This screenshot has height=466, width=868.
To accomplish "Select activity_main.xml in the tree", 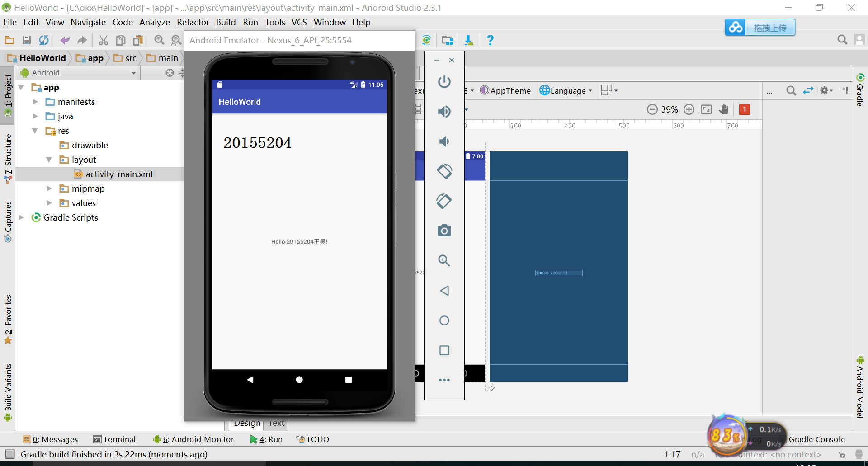I will [x=119, y=174].
